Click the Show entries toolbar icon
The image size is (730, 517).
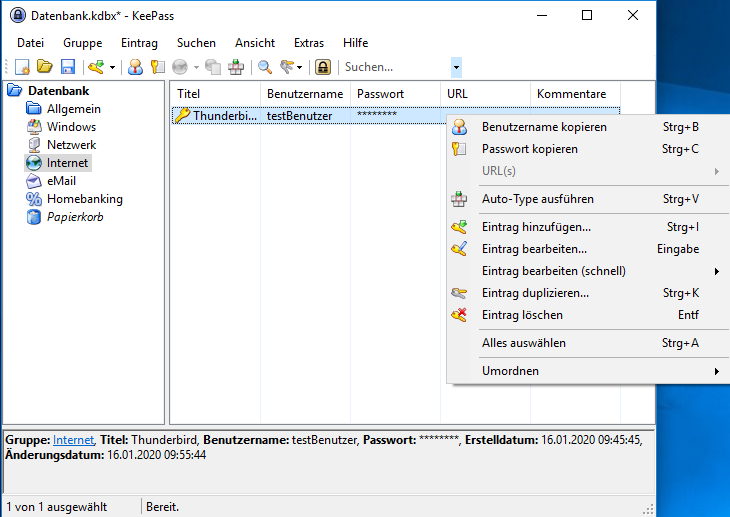[x=287, y=67]
